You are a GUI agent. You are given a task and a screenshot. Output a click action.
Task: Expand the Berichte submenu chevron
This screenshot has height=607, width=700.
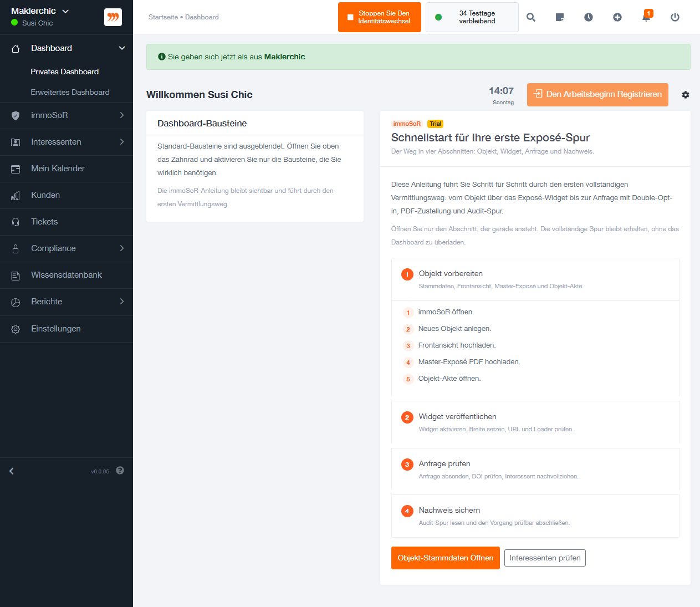coord(122,302)
